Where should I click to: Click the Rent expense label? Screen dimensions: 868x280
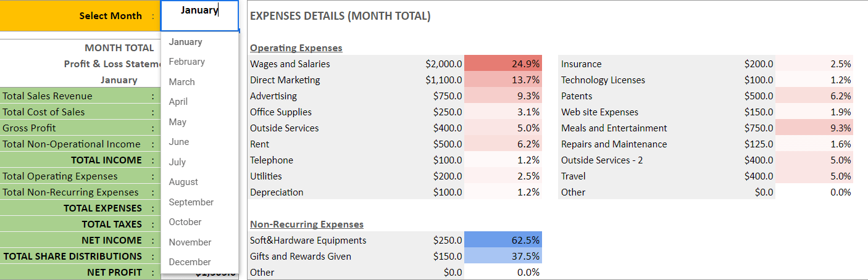[260, 144]
